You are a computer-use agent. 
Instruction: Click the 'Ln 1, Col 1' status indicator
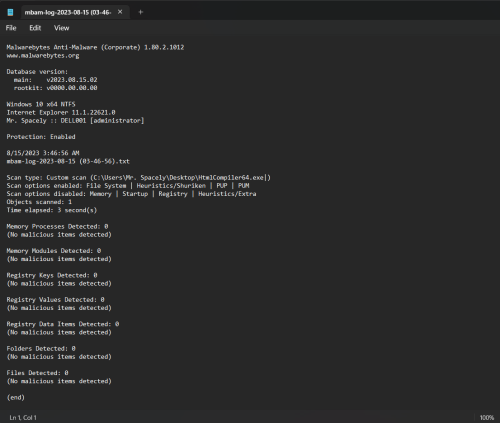click(x=23, y=418)
